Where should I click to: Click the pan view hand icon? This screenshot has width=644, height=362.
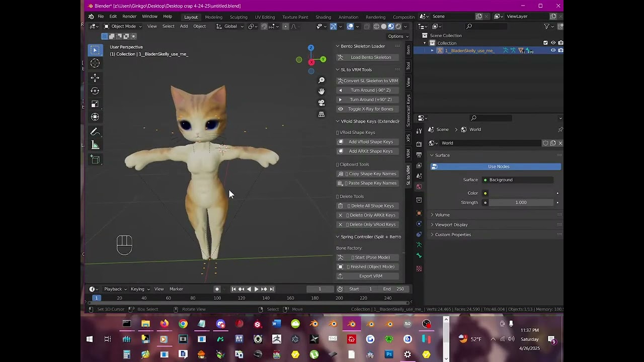(x=321, y=91)
